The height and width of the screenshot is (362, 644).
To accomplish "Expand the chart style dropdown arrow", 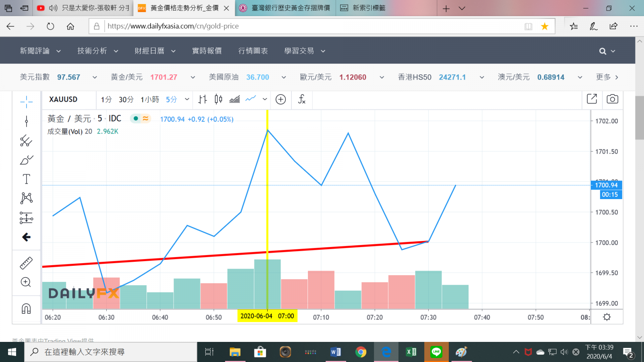I will coord(264,99).
